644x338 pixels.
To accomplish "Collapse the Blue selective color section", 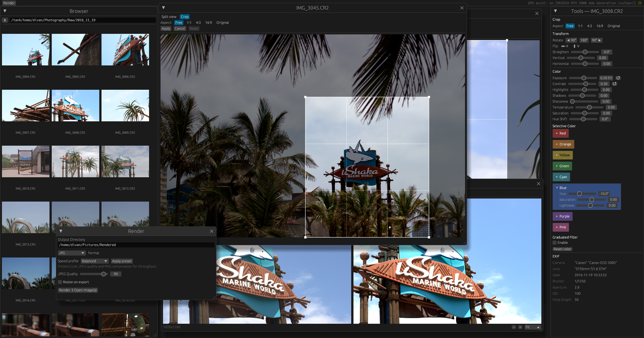I will pyautogui.click(x=556, y=188).
